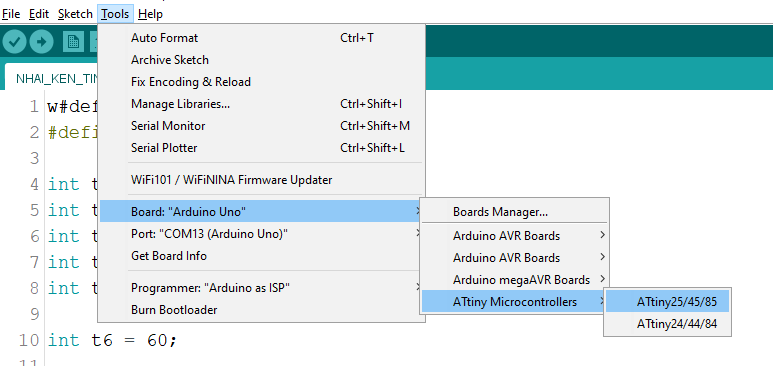Click code line "int t6 = 60;"
Image resolution: width=773 pixels, height=366 pixels.
(x=112, y=340)
